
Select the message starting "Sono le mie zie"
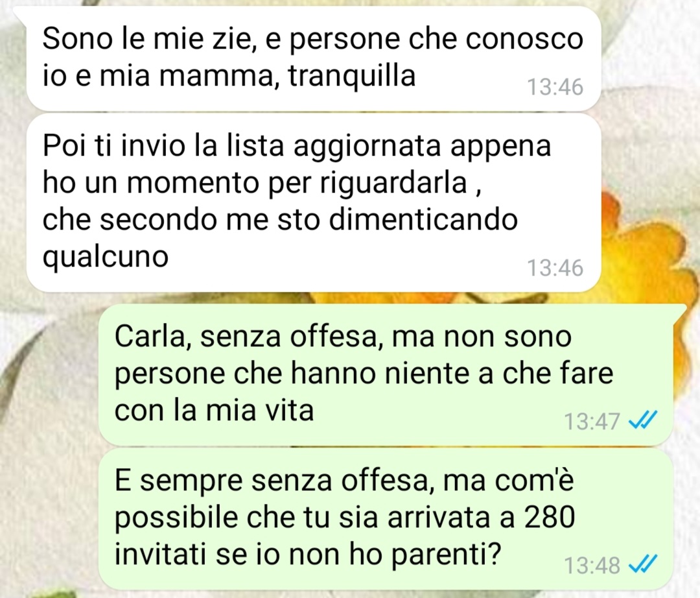click(x=314, y=59)
